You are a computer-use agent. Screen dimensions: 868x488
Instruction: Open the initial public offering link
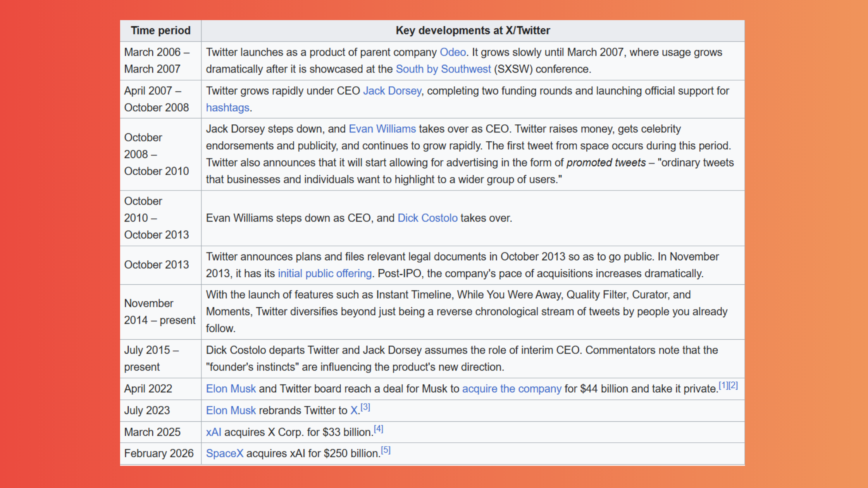tap(325, 273)
